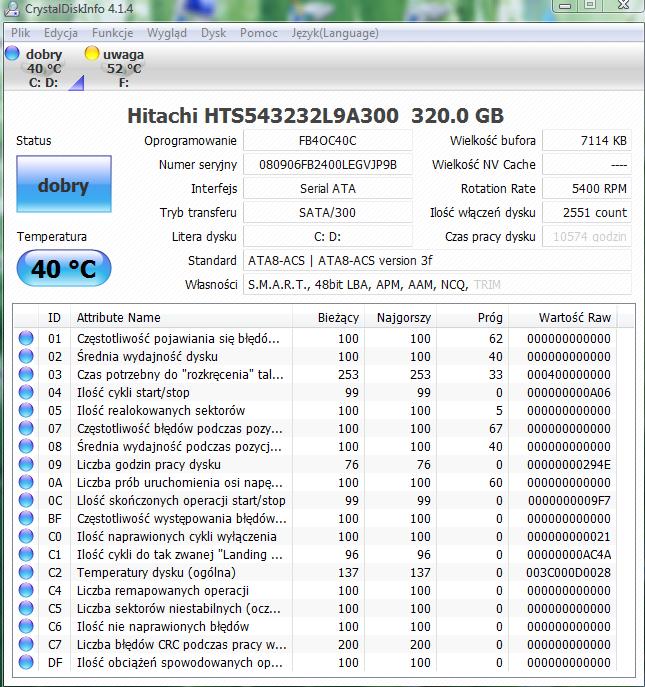Open the Wygląd menu
The height and width of the screenshot is (687, 645).
tap(167, 33)
